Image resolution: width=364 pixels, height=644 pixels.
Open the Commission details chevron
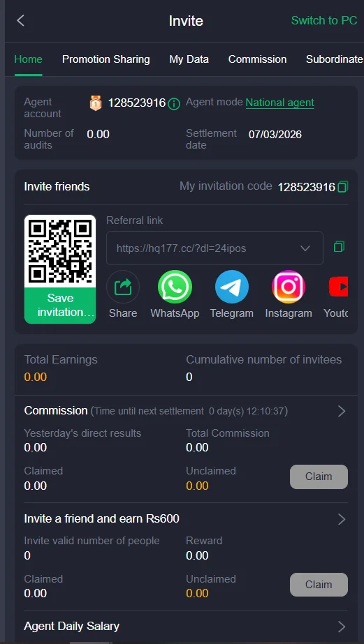tap(342, 411)
